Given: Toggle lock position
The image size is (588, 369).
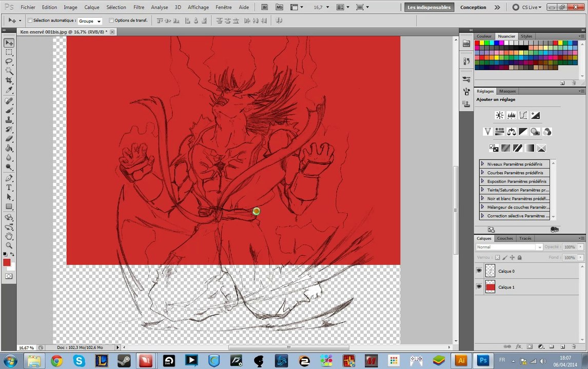Looking at the screenshot, I should (512, 257).
